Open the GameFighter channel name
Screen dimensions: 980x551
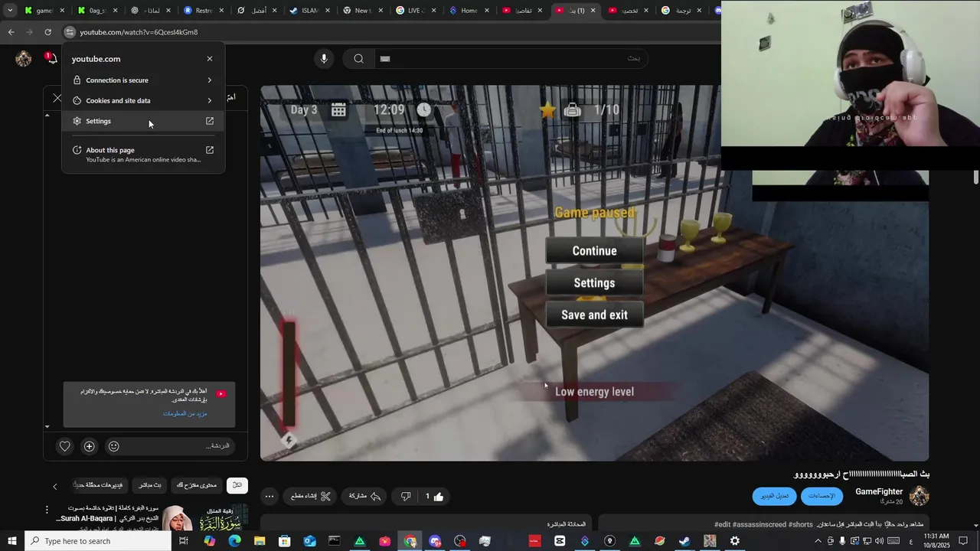[879, 491]
